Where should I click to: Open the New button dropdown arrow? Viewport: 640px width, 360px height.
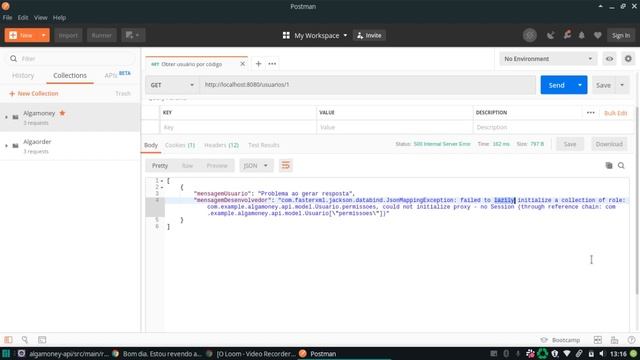click(43, 36)
